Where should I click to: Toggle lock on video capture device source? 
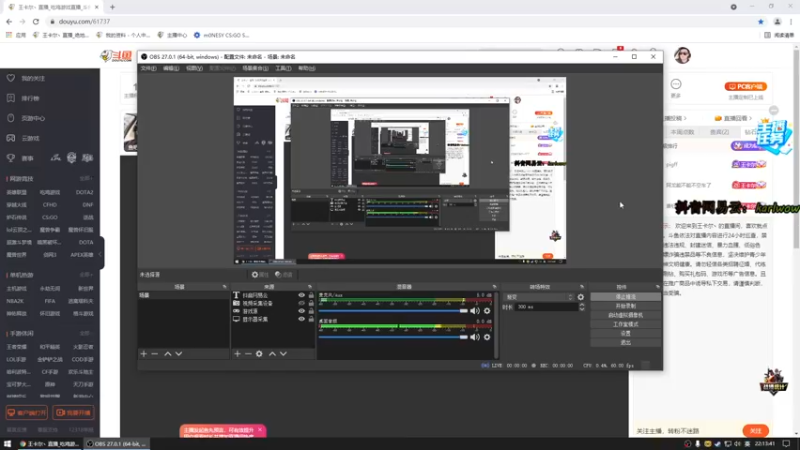tap(311, 303)
